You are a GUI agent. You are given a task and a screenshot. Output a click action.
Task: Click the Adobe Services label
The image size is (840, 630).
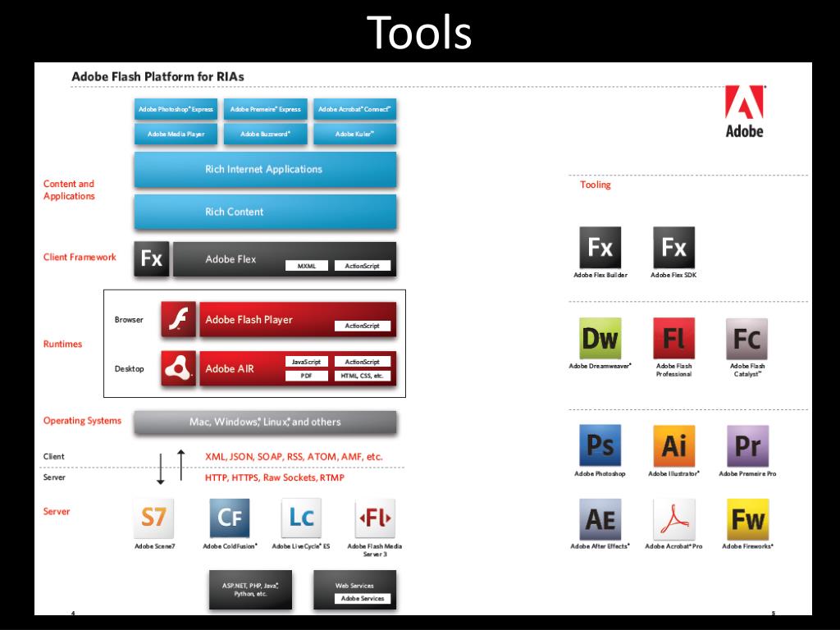pyautogui.click(x=363, y=598)
